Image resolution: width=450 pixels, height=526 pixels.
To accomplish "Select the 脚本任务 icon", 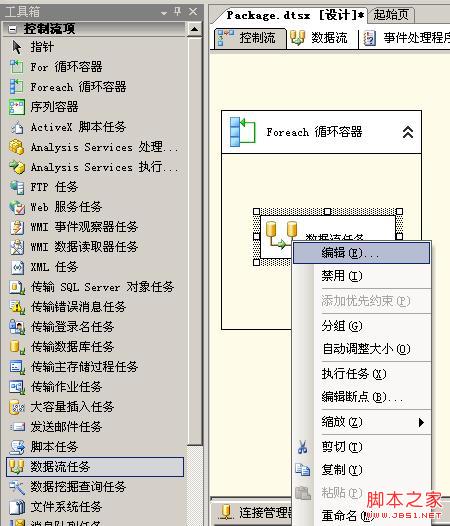I will pos(17,447).
